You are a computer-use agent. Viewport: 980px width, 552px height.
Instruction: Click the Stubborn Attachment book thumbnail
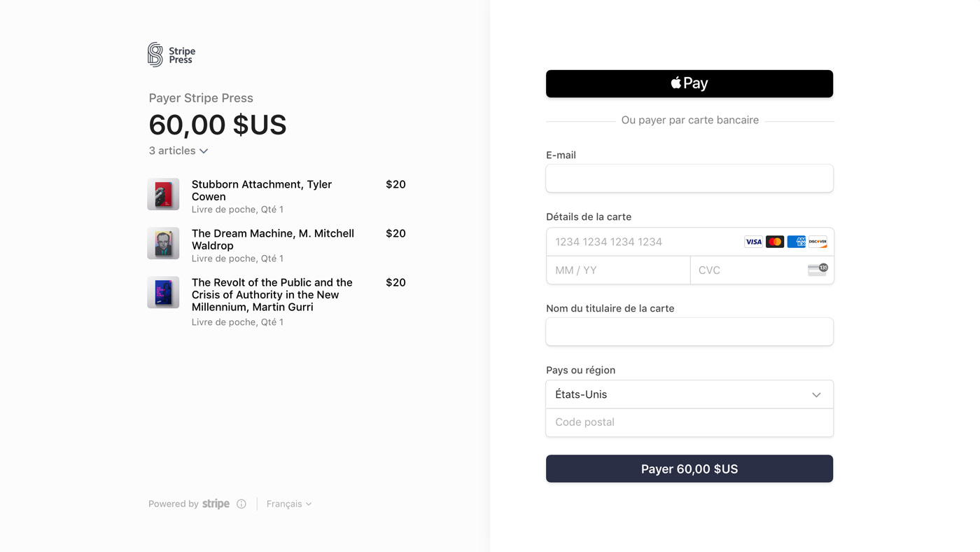(163, 194)
